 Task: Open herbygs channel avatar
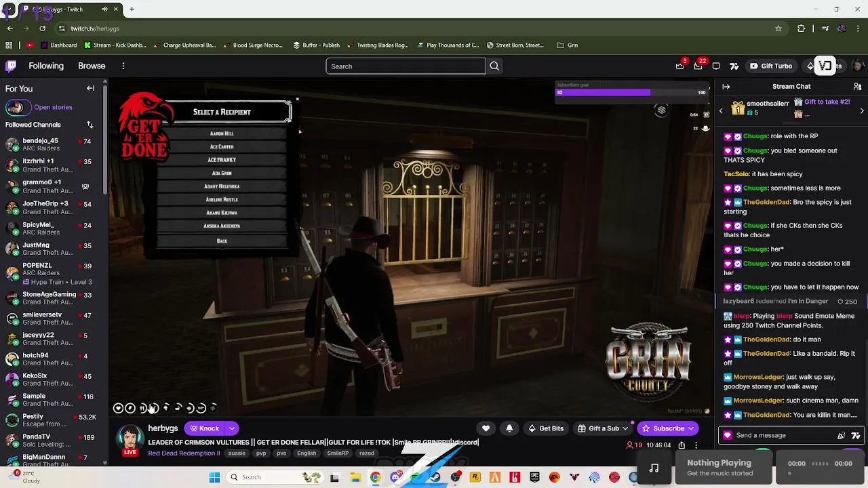130,438
